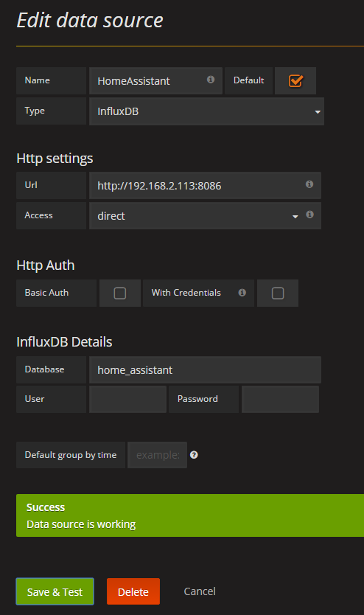This screenshot has height=615, width=364.
Task: Click the empty User input field
Action: click(127, 399)
